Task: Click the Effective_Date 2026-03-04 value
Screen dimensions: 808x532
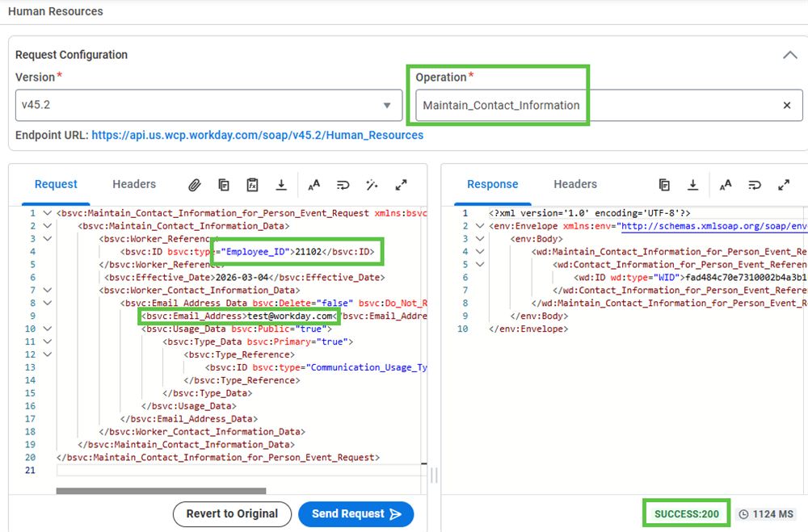Action: pos(242,278)
